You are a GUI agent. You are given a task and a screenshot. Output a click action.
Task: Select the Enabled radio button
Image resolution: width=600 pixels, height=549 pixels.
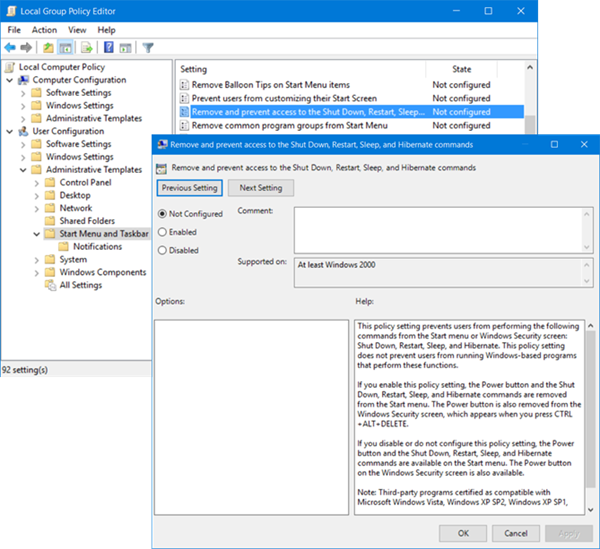pyautogui.click(x=162, y=232)
